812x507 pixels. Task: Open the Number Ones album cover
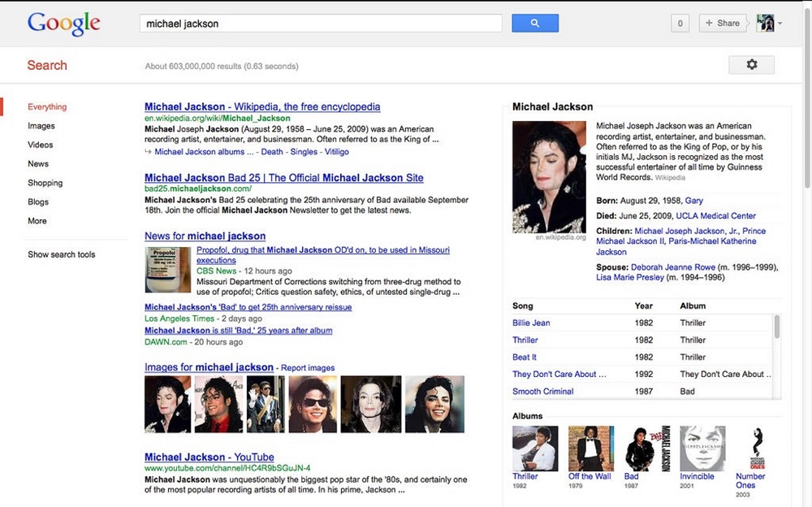(x=758, y=448)
